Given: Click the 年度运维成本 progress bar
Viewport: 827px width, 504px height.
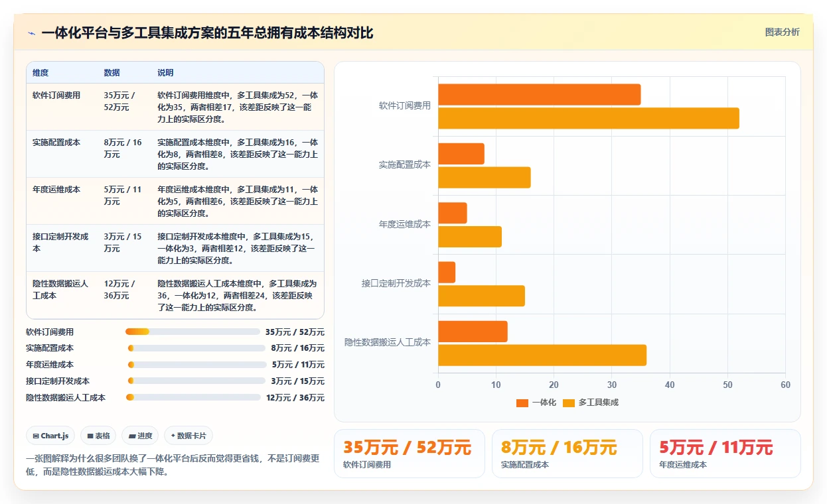Looking at the screenshot, I should click(196, 365).
